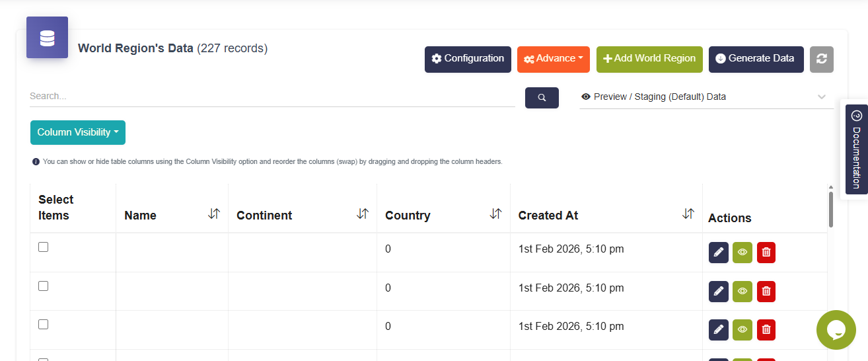
Task: Expand the Column Visibility dropdown
Action: coord(78,132)
